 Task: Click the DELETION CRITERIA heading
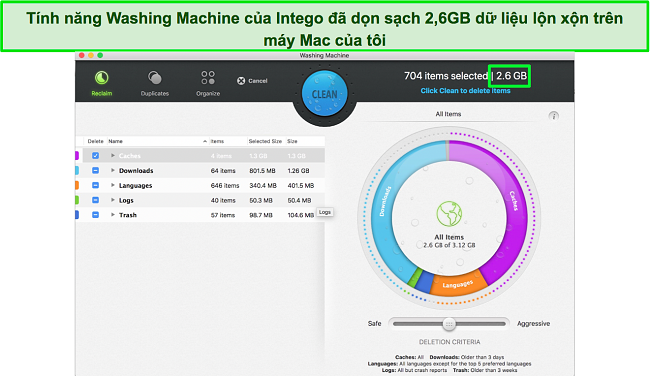449,342
